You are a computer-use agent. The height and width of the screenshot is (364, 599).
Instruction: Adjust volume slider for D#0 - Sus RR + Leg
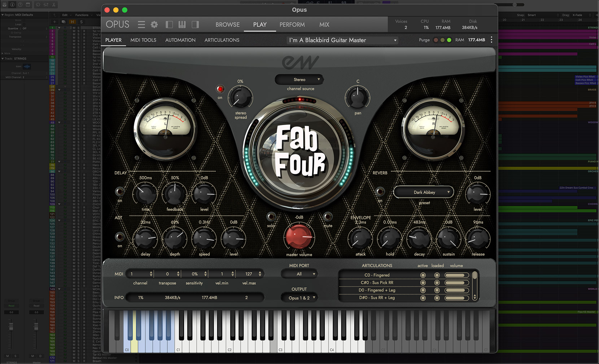point(456,298)
